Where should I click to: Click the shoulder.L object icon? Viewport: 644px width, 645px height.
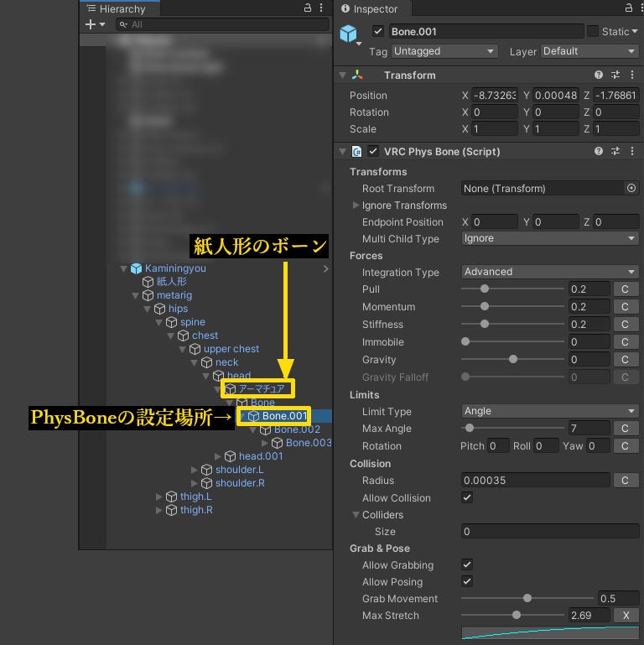pos(206,470)
